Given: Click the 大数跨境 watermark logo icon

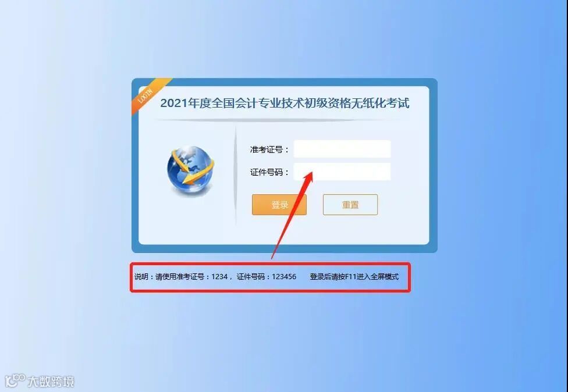Looking at the screenshot, I should tap(15, 380).
